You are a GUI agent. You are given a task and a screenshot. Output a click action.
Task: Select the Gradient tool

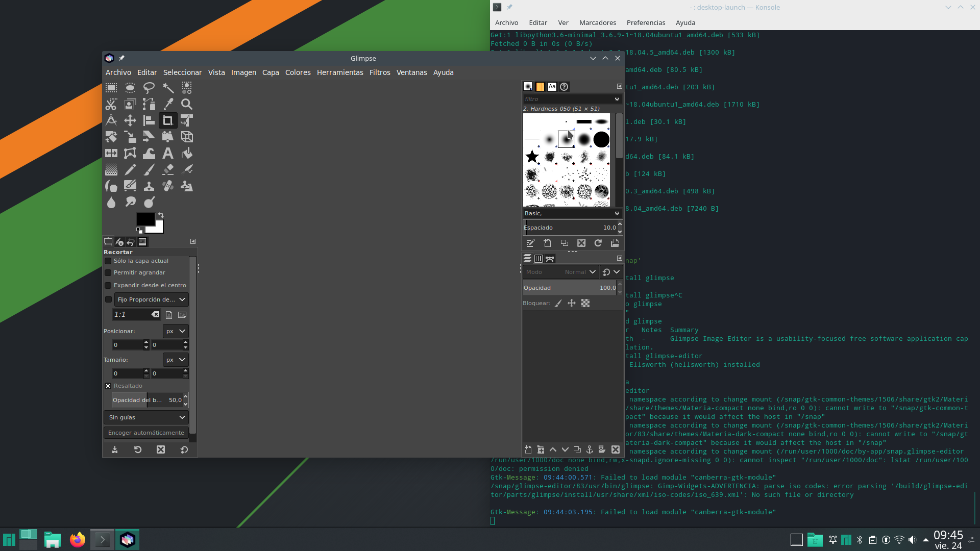[111, 169]
